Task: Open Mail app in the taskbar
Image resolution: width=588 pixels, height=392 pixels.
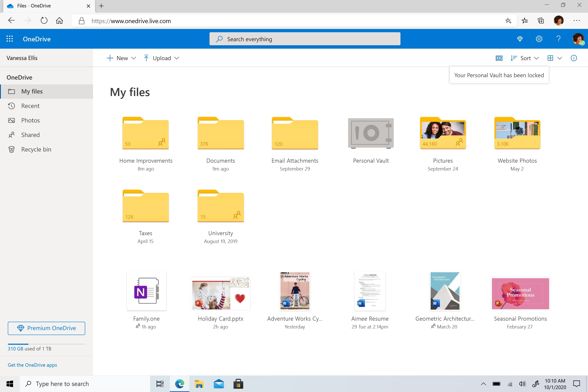Action: [219, 384]
